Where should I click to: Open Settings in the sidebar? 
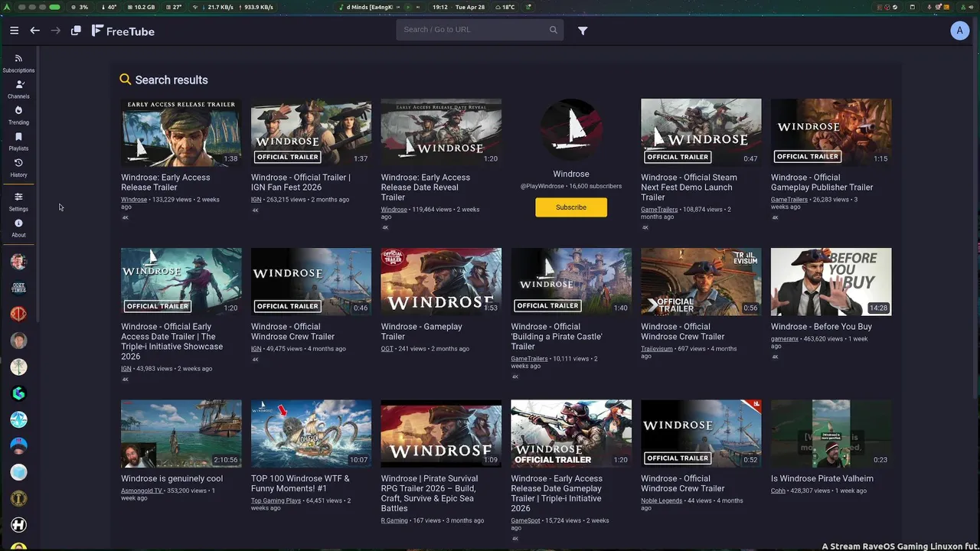18,202
